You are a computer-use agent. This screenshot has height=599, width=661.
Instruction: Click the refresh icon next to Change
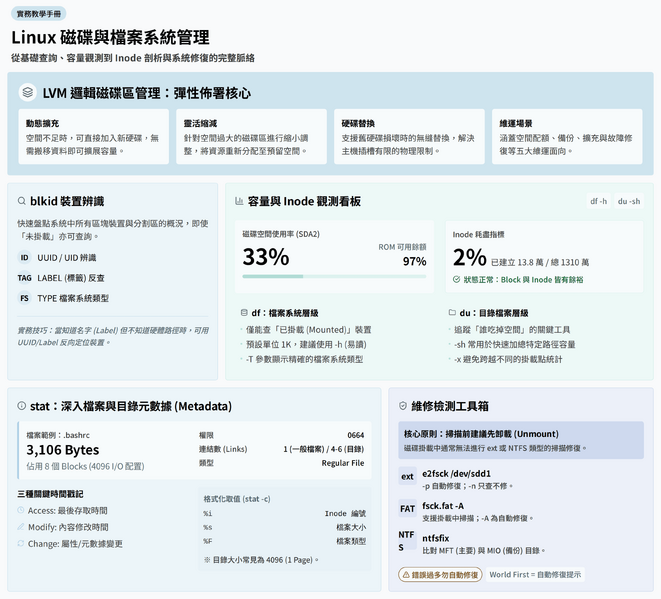click(21, 543)
